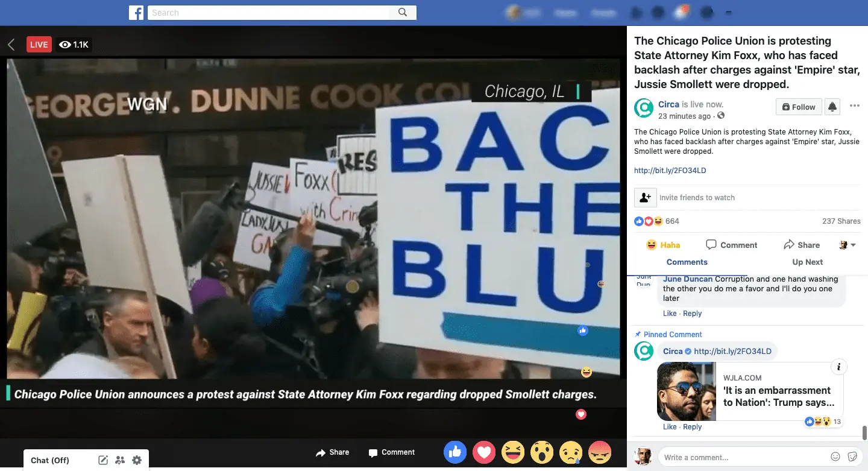React with the laughing Haha face below the video
The width and height of the screenshot is (868, 471).
(x=513, y=452)
